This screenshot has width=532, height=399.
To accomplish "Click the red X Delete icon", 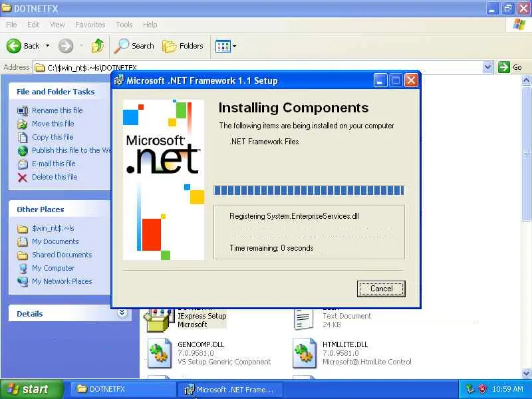I will coord(23,178).
